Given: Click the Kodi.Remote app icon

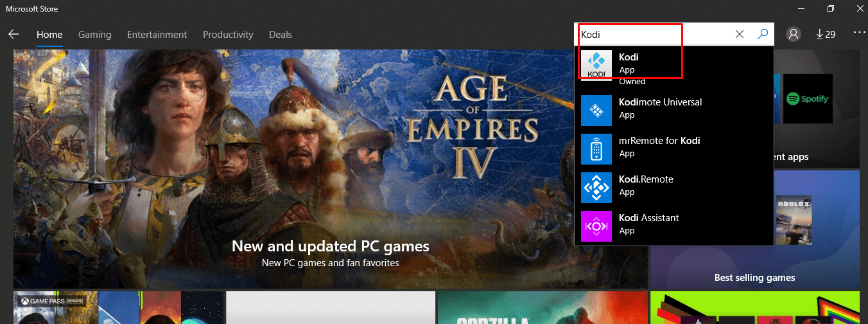Looking at the screenshot, I should (x=596, y=188).
